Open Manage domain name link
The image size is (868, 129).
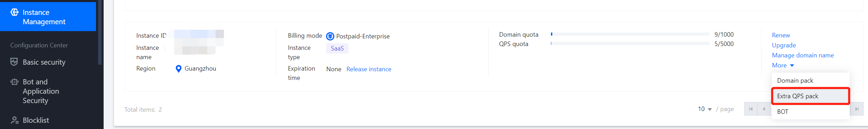pos(803,55)
